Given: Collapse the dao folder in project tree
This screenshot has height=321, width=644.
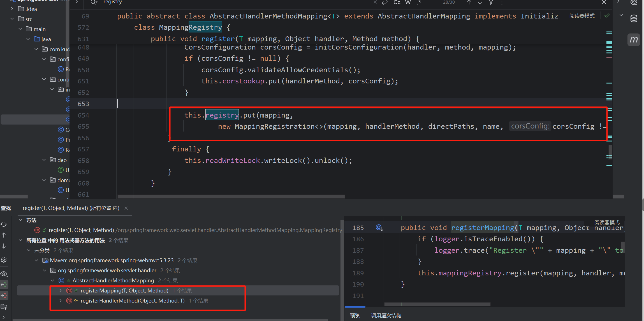Looking at the screenshot, I should click(44, 160).
